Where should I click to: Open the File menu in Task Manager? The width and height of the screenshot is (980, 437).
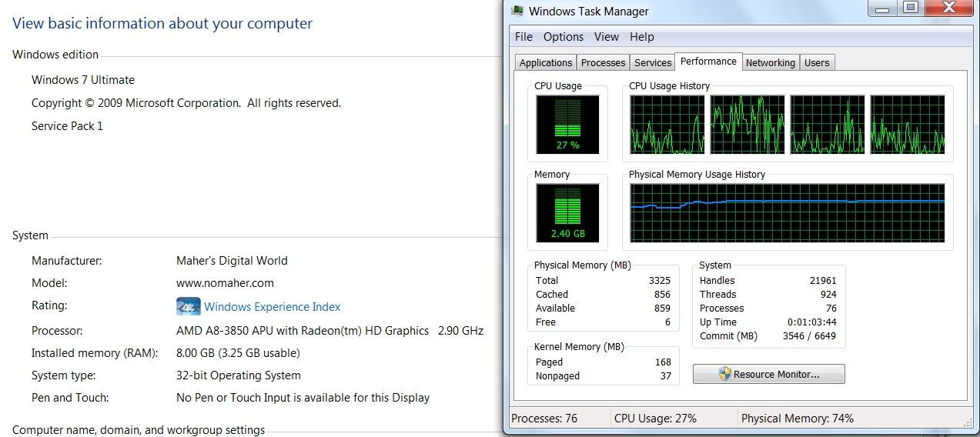[x=523, y=37]
